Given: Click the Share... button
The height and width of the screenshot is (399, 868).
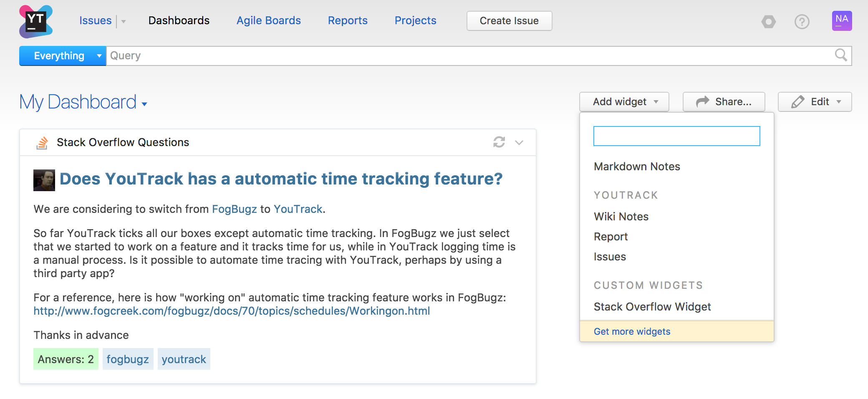Looking at the screenshot, I should tap(724, 102).
